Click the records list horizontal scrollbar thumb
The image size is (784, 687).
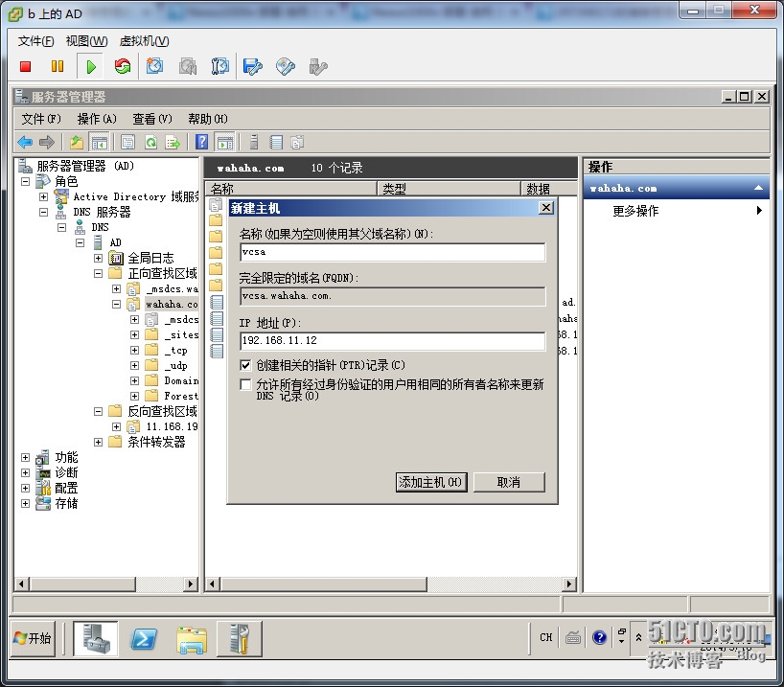324,584
